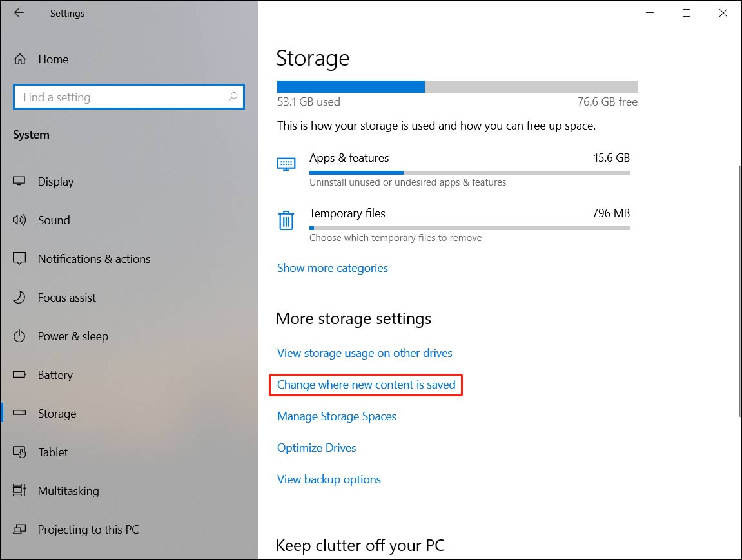Open Display settings via monitor icon
Image resolution: width=742 pixels, height=560 pixels.
20,182
